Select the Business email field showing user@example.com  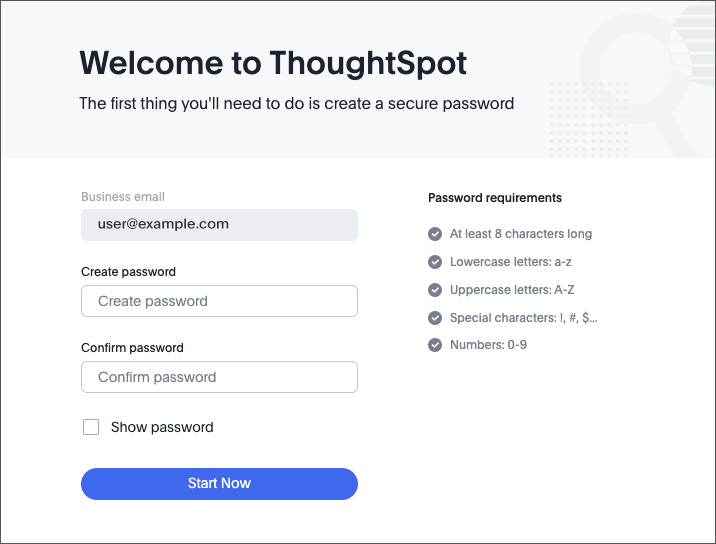tap(219, 225)
